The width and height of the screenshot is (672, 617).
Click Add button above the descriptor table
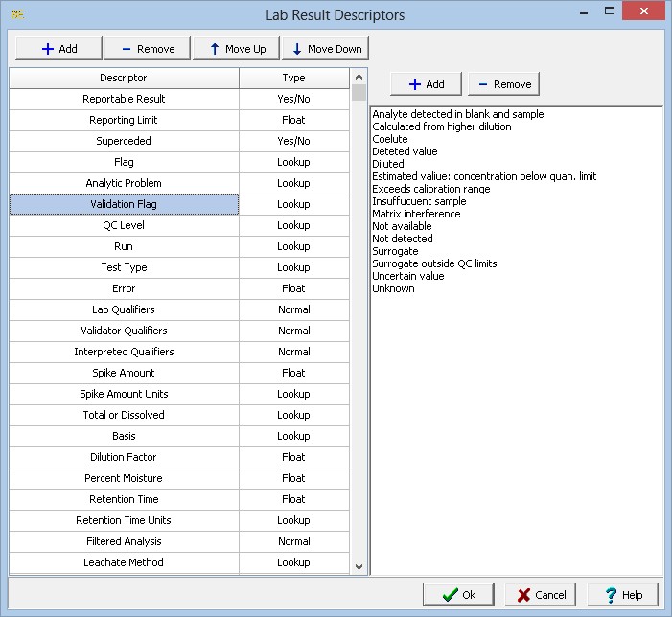tap(58, 49)
